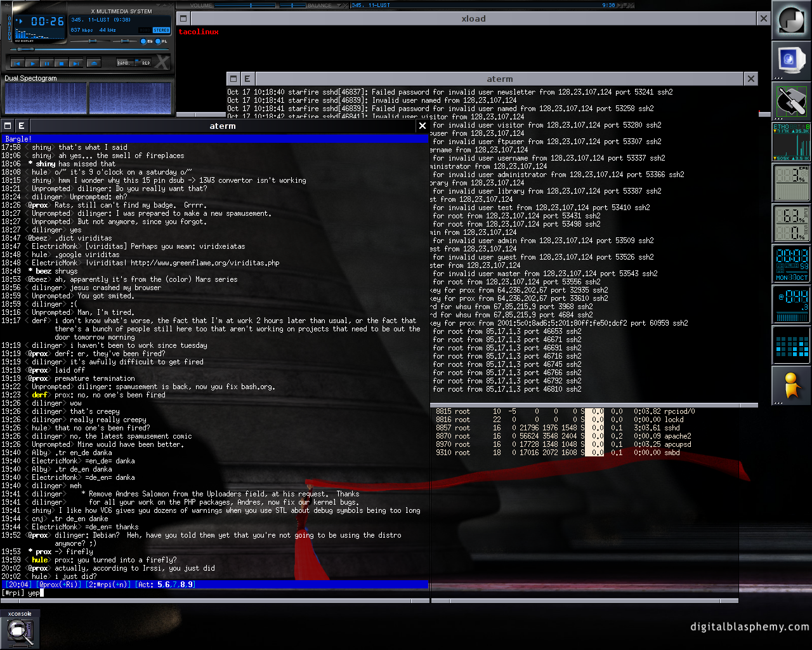The image size is (812, 650).
Task: Adjust the XMMS volume slider
Action: tap(89, 41)
